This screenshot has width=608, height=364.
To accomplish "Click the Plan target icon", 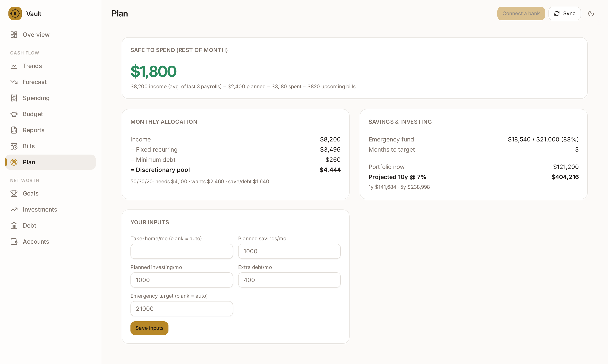I will pos(14,162).
